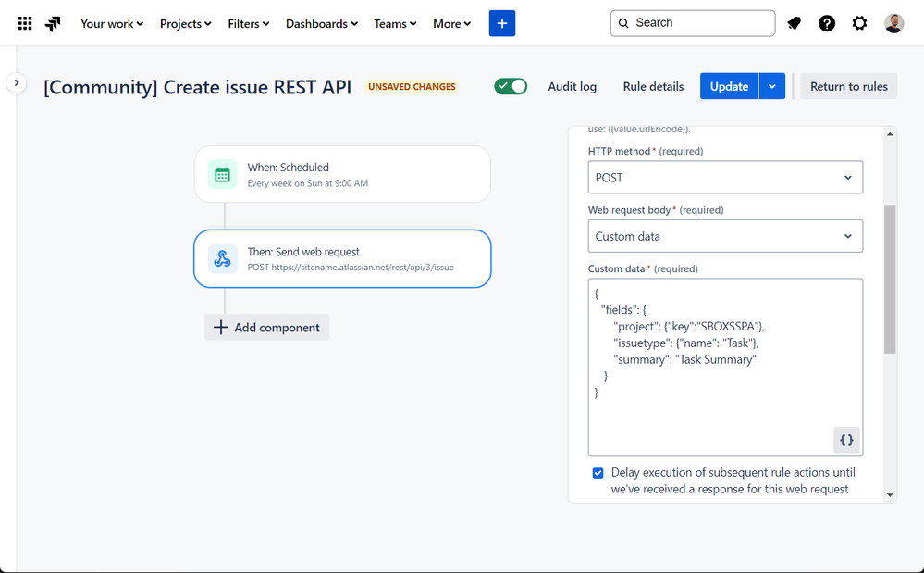Uncheck Delay execution of subsequent rule actions
Viewport: 924px width, 573px height.
[598, 473]
